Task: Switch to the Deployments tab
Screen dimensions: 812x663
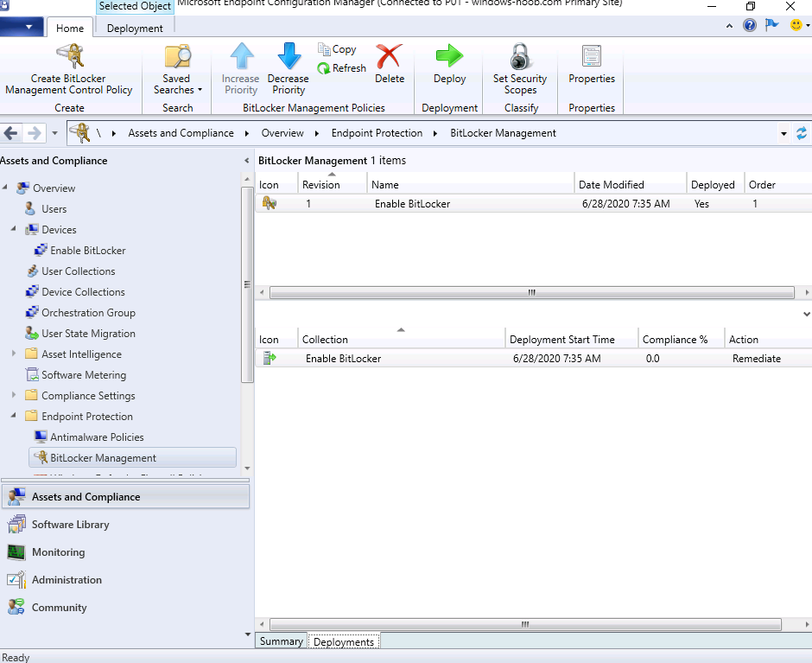Action: [344, 641]
